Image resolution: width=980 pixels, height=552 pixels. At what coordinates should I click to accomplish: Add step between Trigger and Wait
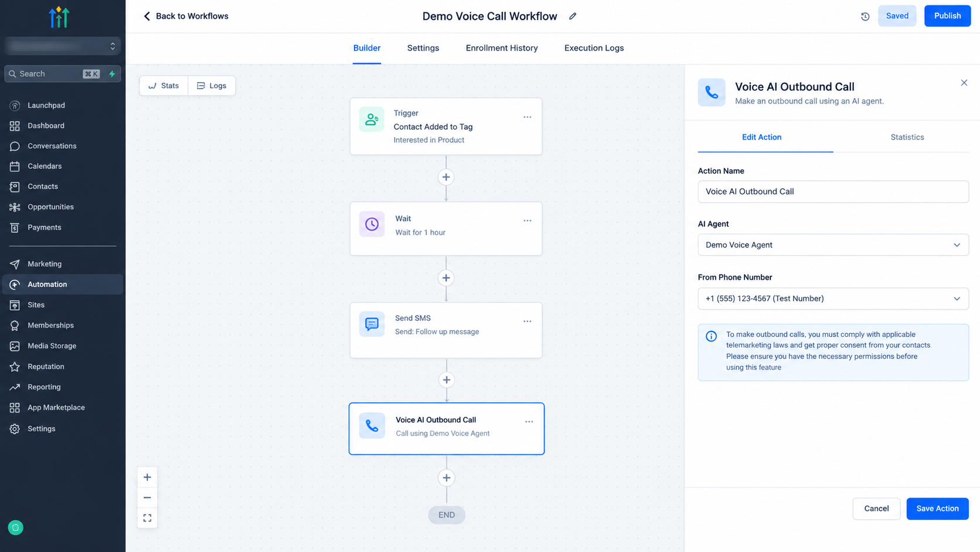tap(446, 177)
